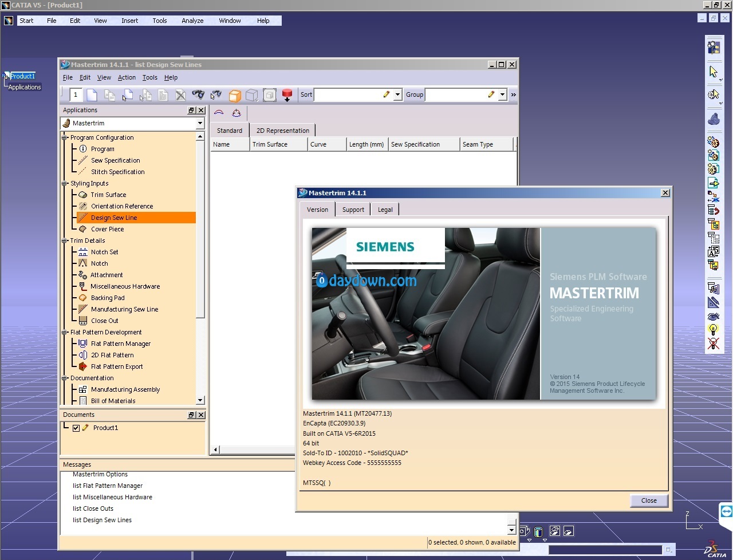Click the Messages panel scroll down arrow
Viewport: 733px width, 560px height.
[512, 530]
